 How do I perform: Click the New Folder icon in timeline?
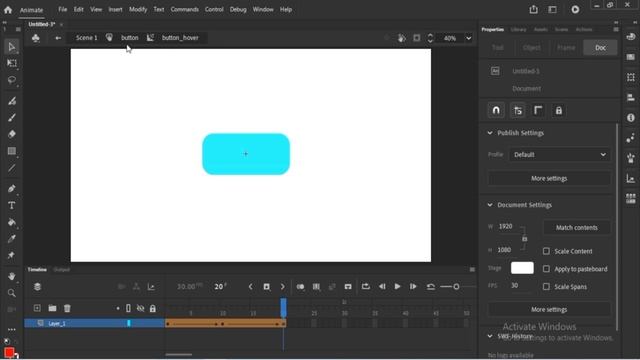pos(52,308)
